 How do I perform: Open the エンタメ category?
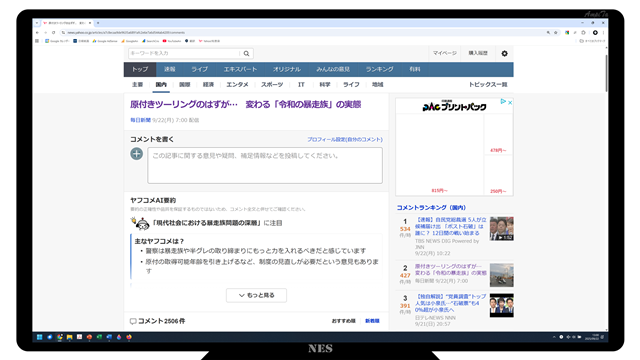[238, 84]
